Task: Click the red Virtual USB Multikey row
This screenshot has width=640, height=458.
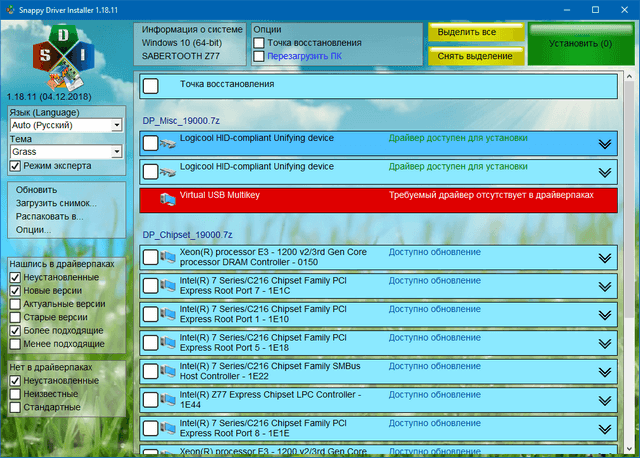Action: [378, 200]
